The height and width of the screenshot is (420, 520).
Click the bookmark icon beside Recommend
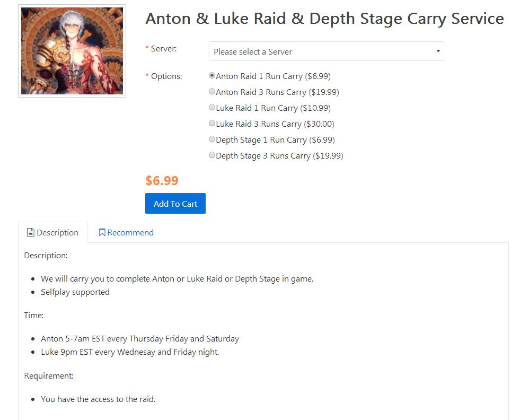(102, 233)
